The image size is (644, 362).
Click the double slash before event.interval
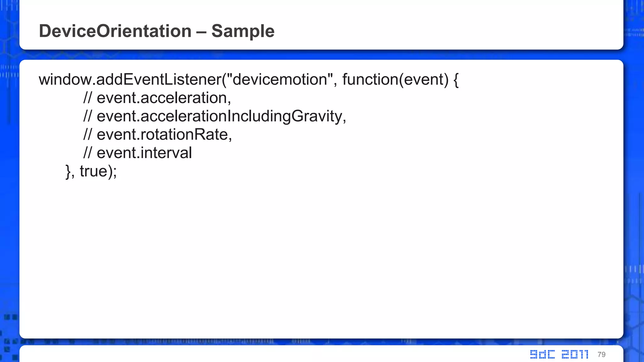click(x=87, y=153)
